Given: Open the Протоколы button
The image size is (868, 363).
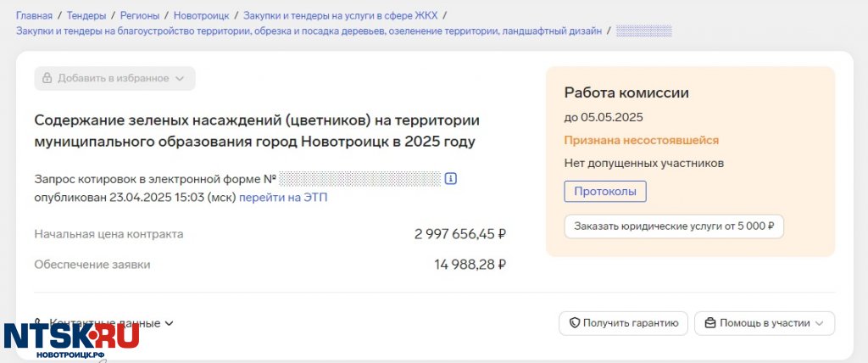Looking at the screenshot, I should [x=605, y=192].
